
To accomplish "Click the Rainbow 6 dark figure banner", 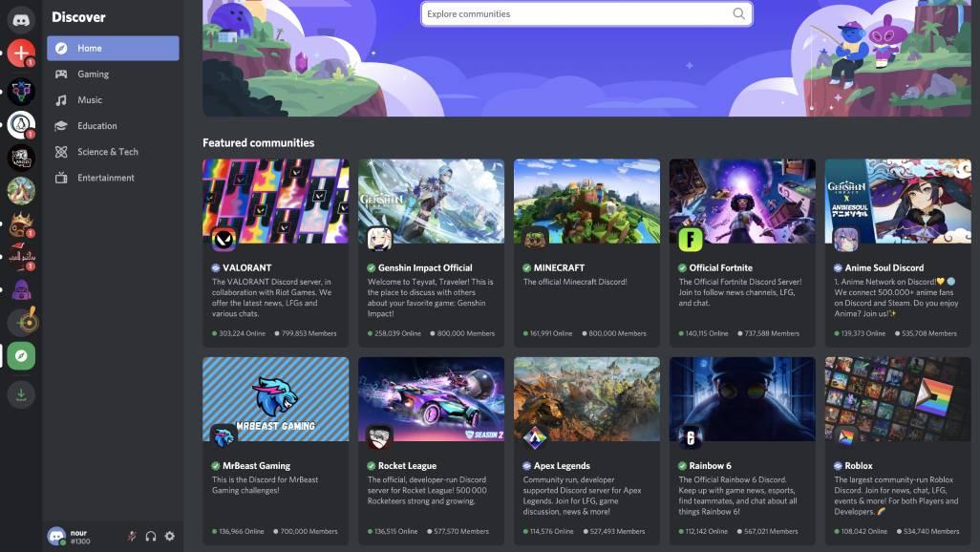I will (x=742, y=399).
